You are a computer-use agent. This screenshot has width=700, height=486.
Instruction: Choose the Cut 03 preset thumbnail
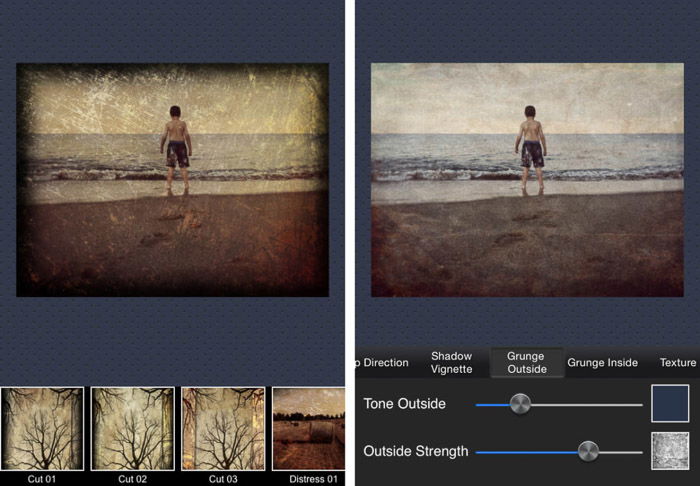pyautogui.click(x=223, y=428)
